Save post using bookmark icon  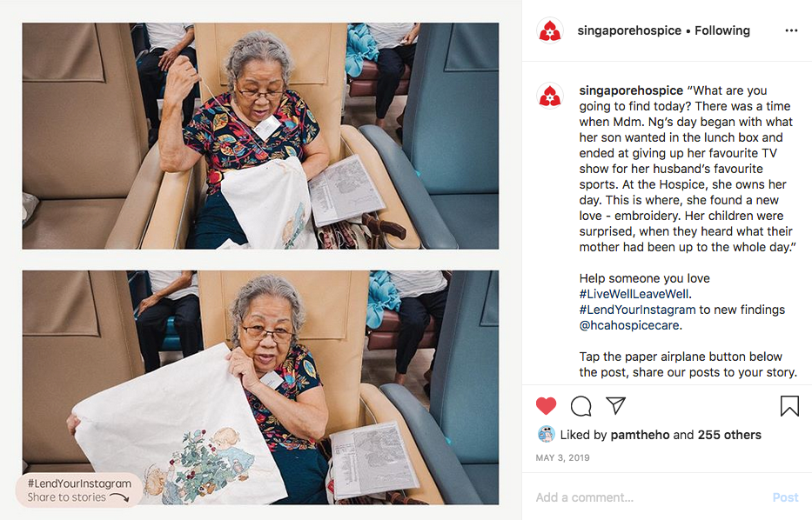click(x=789, y=406)
